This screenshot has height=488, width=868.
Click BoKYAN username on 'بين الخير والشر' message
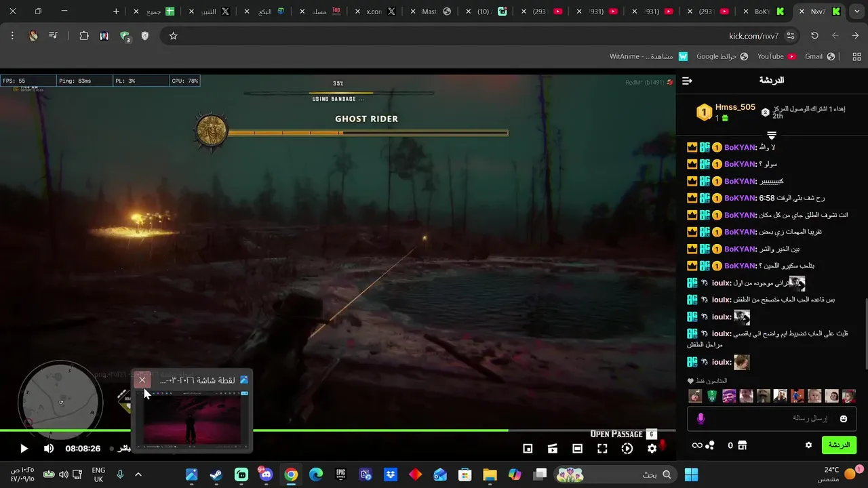740,249
